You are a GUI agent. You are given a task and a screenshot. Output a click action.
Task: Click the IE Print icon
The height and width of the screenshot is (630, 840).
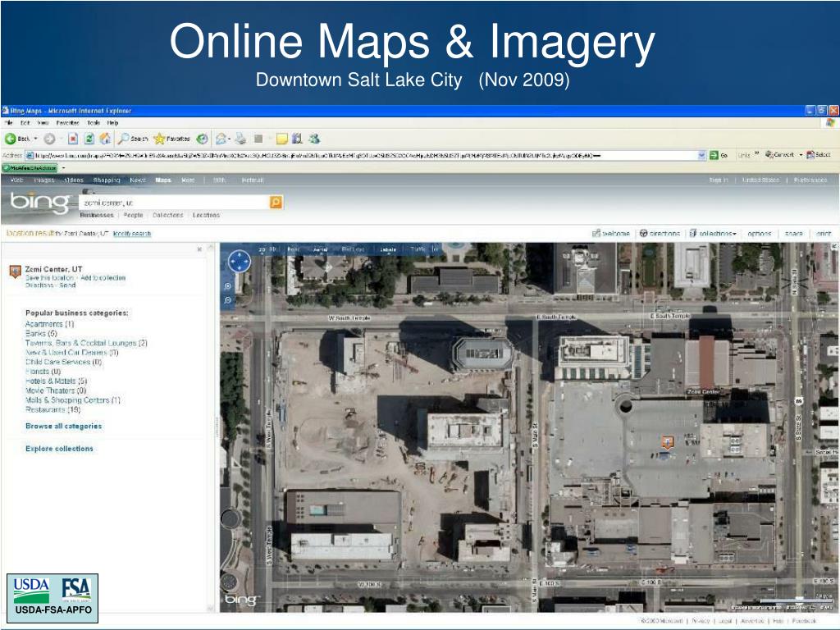tap(240, 139)
